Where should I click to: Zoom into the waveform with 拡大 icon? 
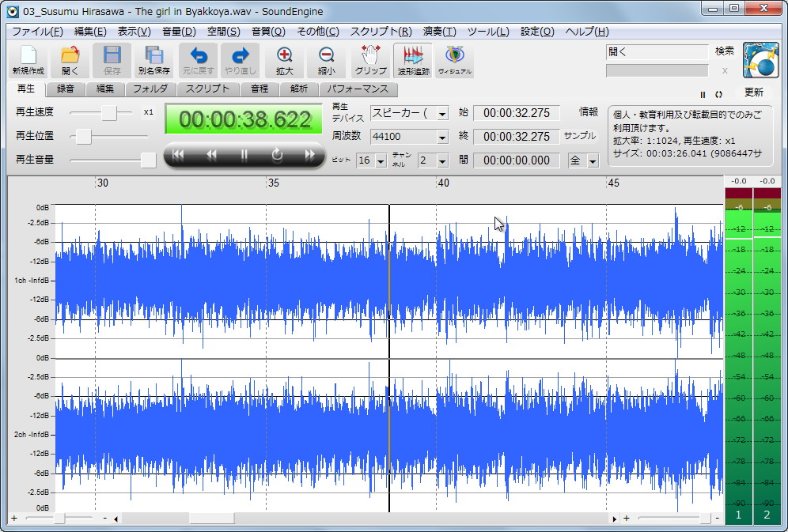pos(285,59)
